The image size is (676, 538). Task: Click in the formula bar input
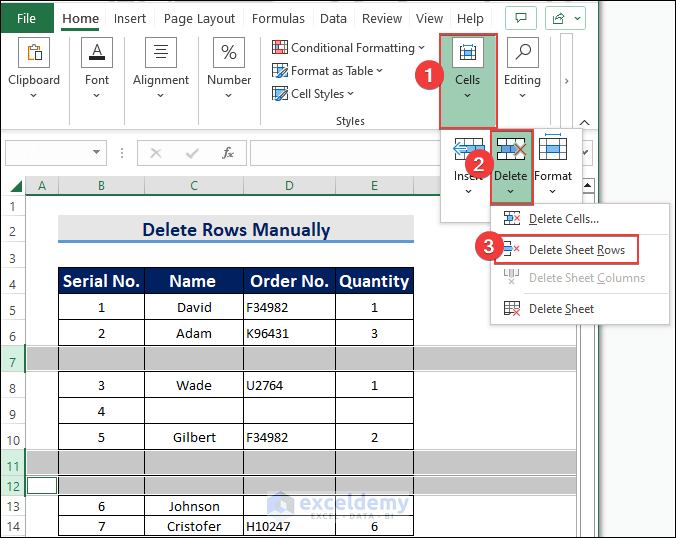347,153
